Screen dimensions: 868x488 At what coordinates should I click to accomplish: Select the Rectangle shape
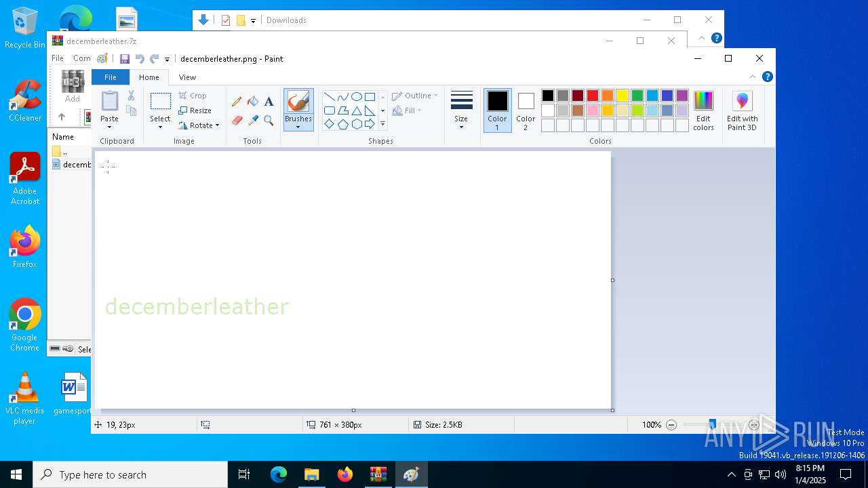370,97
